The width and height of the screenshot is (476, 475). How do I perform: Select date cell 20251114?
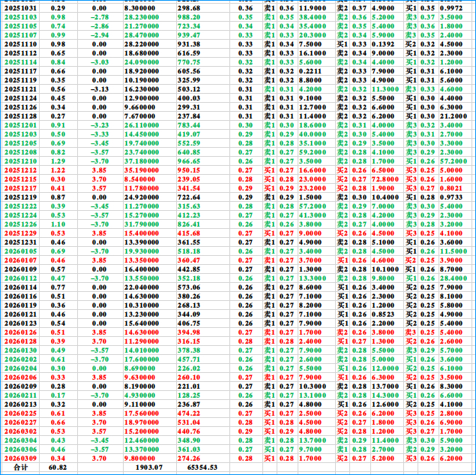[x=20, y=62]
